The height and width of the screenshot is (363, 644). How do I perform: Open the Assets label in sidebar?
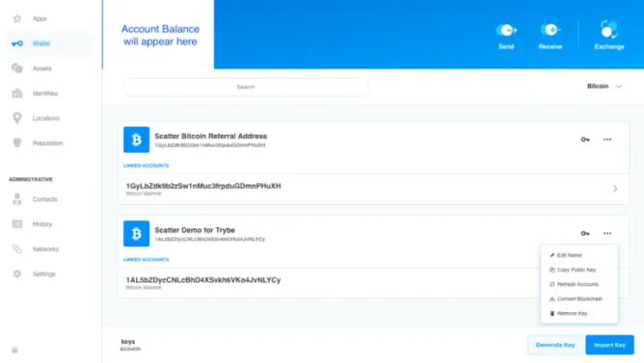point(42,68)
